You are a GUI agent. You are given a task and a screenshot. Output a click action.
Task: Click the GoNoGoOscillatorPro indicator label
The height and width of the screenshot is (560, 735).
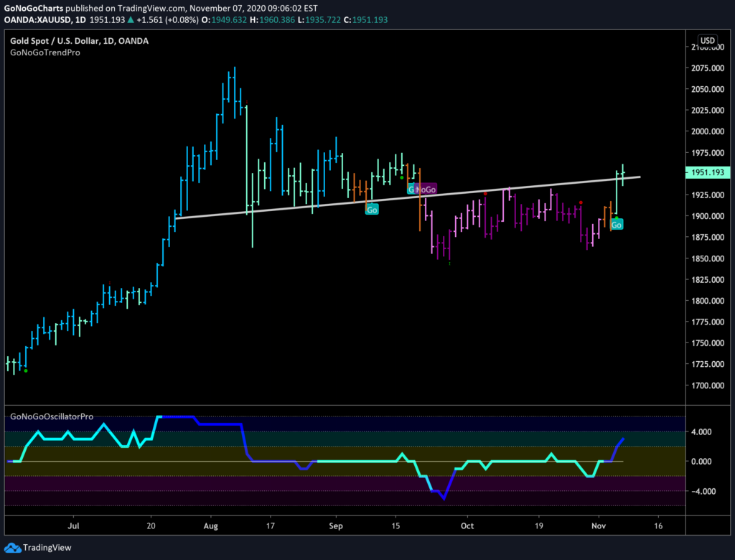(x=50, y=416)
